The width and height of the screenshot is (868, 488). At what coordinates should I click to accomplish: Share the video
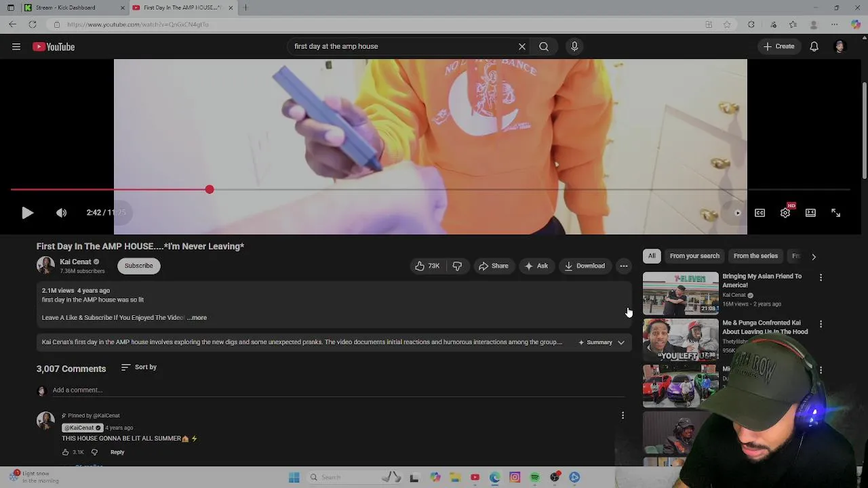493,266
